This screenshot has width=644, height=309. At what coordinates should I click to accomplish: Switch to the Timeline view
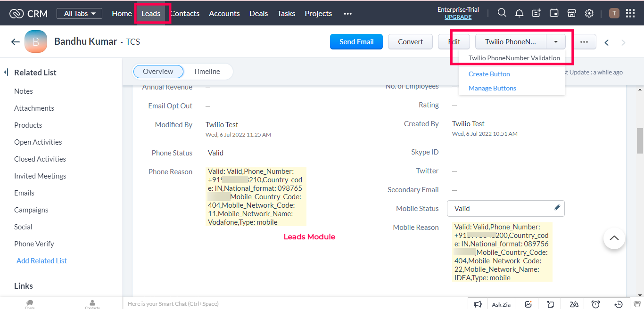pos(206,72)
